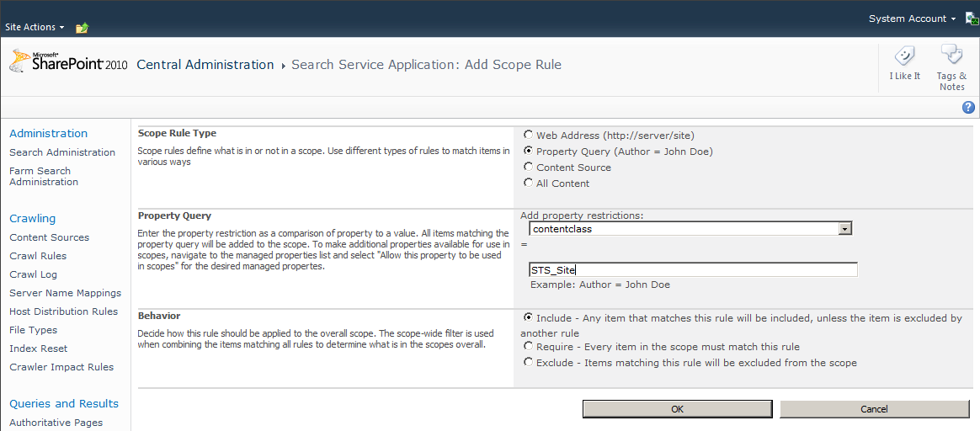Select the Content Source radio button
The width and height of the screenshot is (980, 431).
(529, 167)
